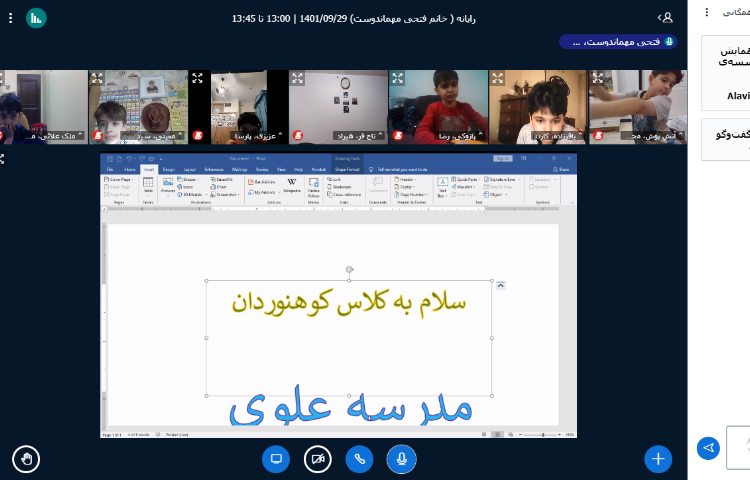Screen dimensions: 750x480
Task: Adjust the Word zoom slider in status bar
Action: pos(540,435)
